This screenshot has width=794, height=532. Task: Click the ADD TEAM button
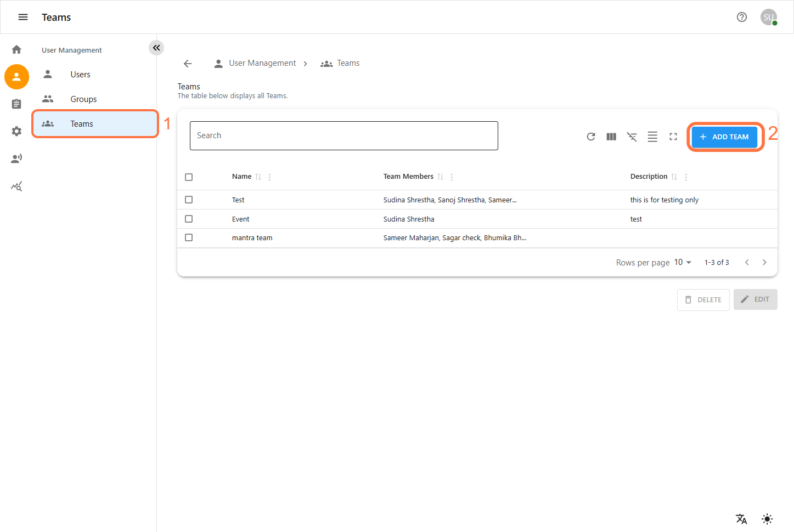click(724, 137)
